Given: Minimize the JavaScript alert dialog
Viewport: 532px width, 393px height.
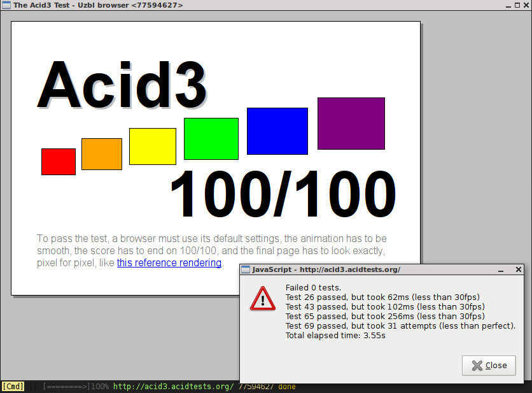Looking at the screenshot, I should (x=503, y=270).
